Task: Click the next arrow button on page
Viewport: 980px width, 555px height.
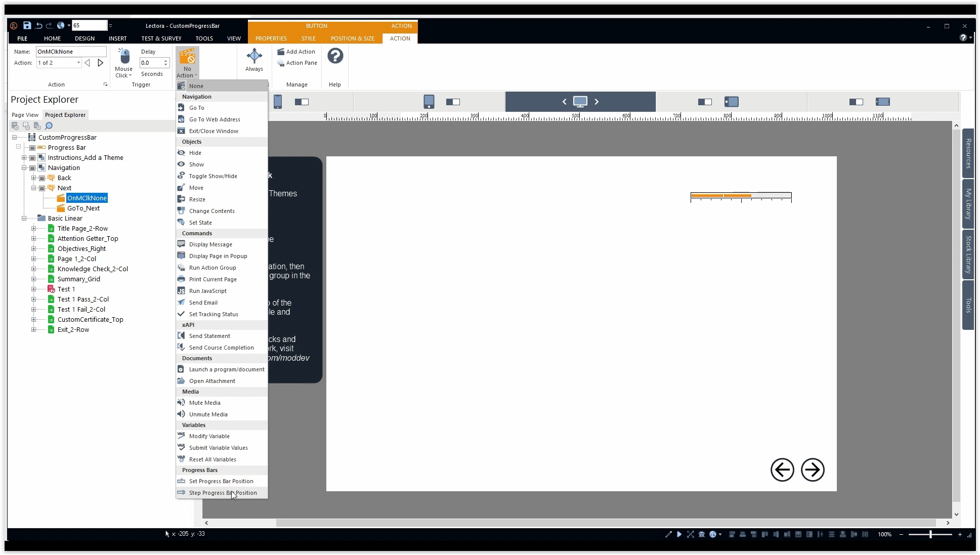Action: coord(813,470)
